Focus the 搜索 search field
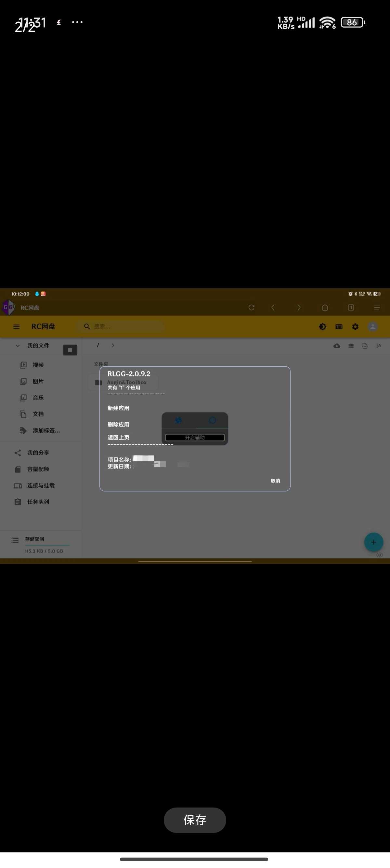 coord(121,326)
